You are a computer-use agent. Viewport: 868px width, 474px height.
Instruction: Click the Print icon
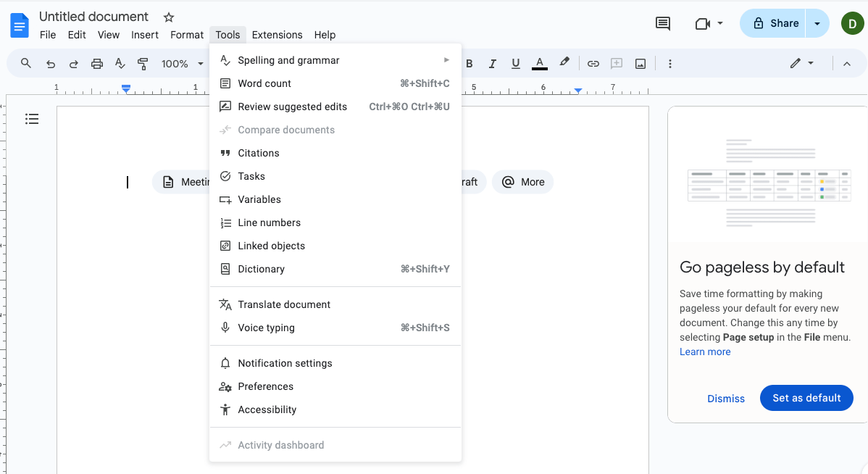click(x=96, y=63)
